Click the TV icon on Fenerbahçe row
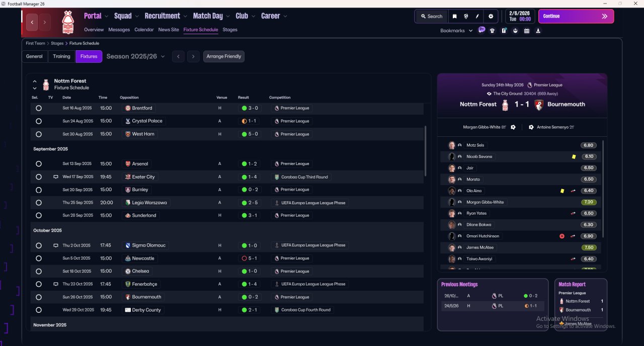This screenshot has height=346, width=644. [56, 284]
